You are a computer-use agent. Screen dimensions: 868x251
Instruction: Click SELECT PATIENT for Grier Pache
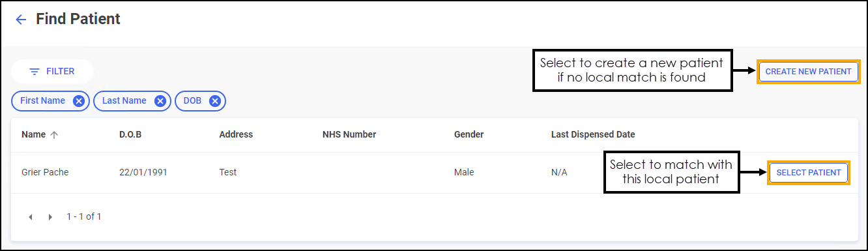tap(809, 173)
